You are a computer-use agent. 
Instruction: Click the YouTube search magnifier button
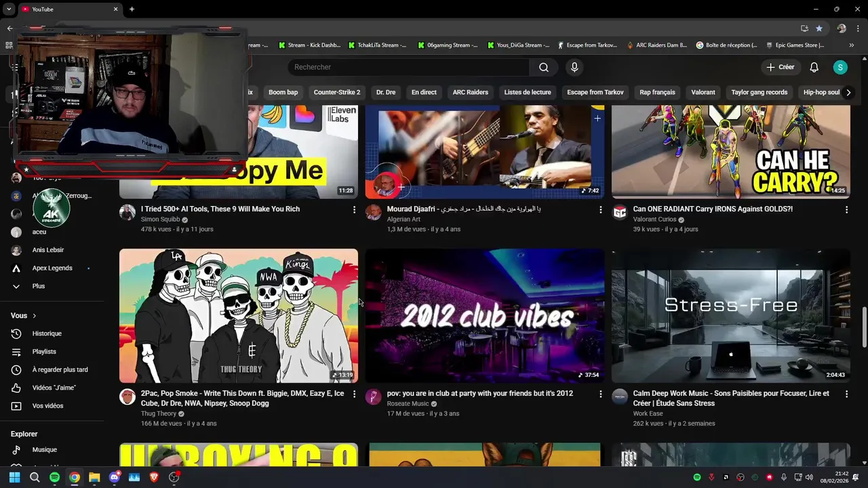tap(544, 67)
